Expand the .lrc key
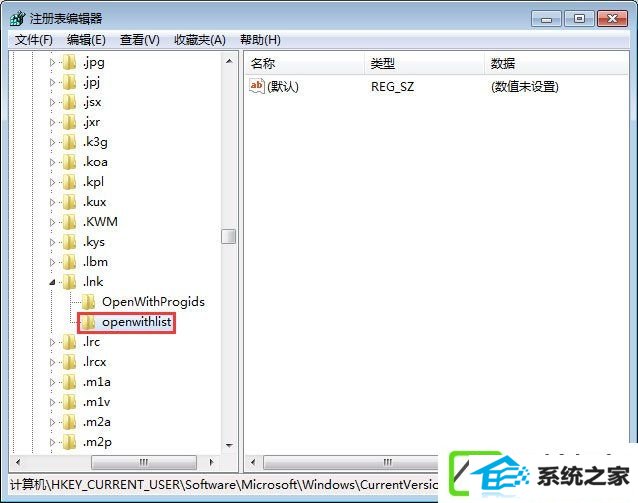Viewport: 638px width, 503px height. 52,342
